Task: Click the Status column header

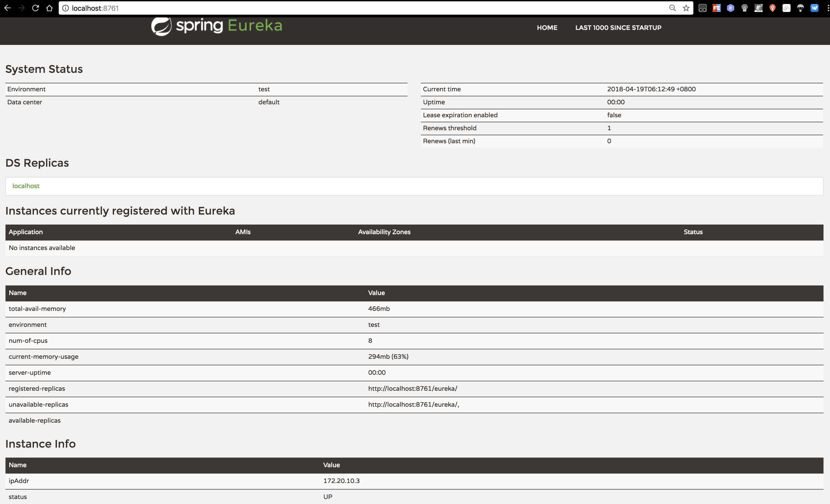Action: click(x=693, y=232)
